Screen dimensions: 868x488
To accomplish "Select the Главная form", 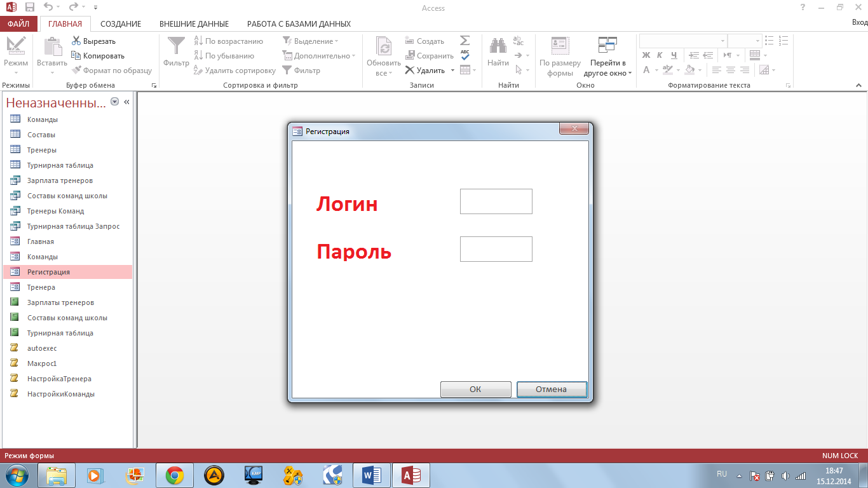I will [68, 241].
